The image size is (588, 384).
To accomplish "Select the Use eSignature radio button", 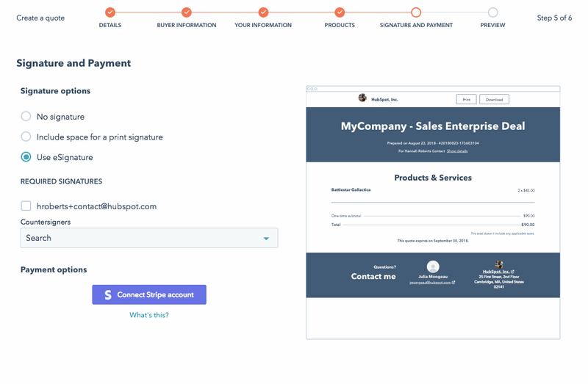I will (26, 157).
